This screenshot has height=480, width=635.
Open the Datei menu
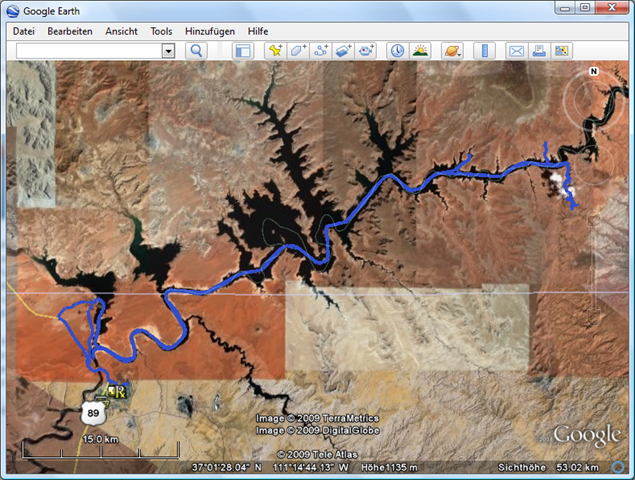coord(24,31)
